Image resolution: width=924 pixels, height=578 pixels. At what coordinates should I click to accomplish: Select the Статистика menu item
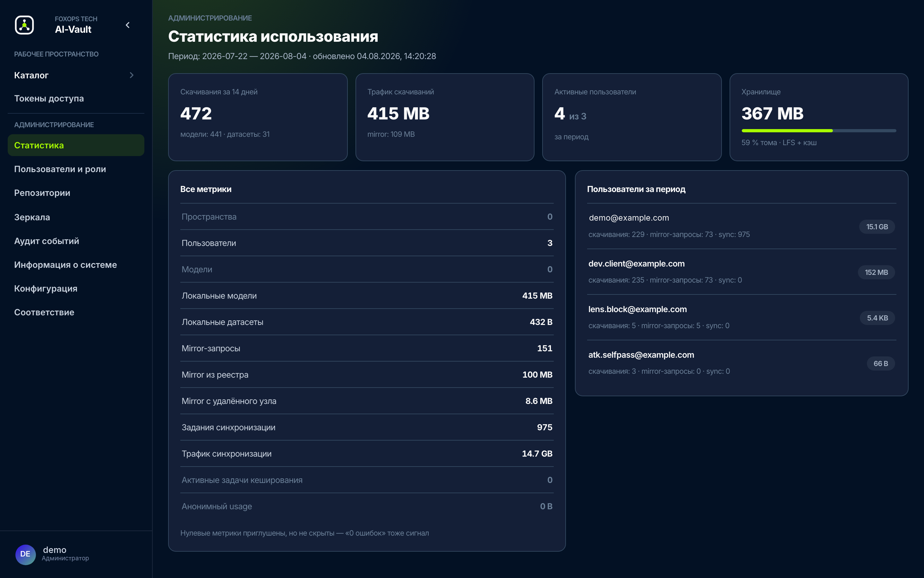(x=76, y=145)
